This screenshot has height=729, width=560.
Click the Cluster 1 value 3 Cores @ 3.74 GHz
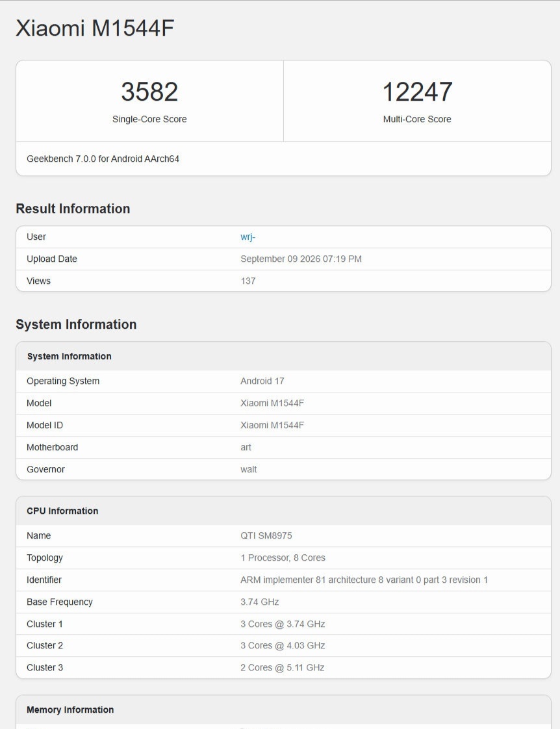coord(283,624)
